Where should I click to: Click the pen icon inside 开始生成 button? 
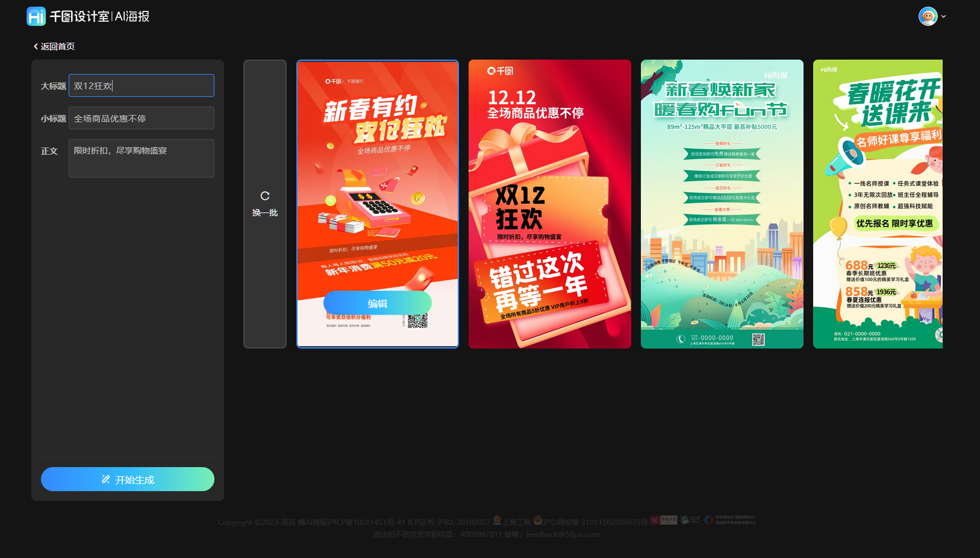pyautogui.click(x=105, y=479)
